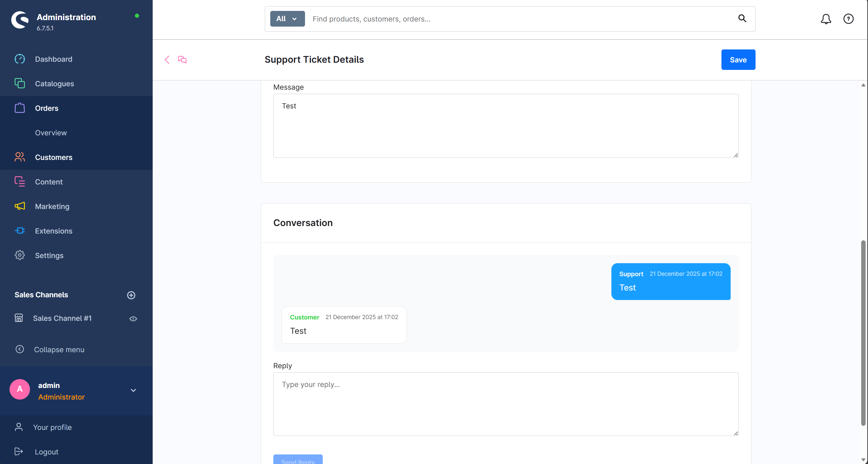Image resolution: width=868 pixels, height=464 pixels.
Task: Click the Conversation heading
Action: (x=303, y=223)
